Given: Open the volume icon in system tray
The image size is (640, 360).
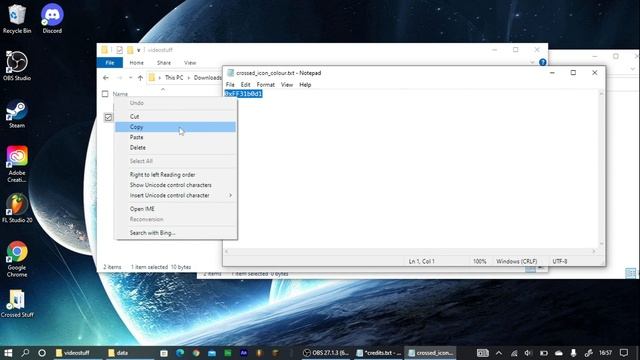Looking at the screenshot, I should [528, 353].
